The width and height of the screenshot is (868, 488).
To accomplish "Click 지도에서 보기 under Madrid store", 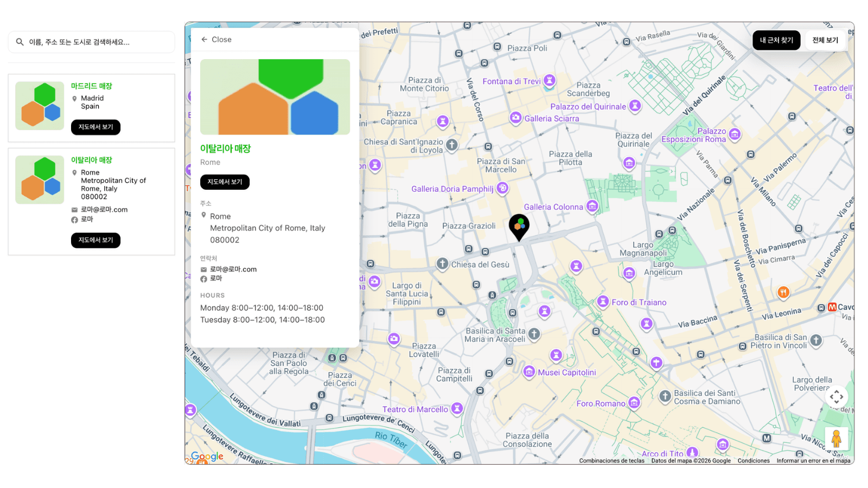I will pyautogui.click(x=95, y=127).
